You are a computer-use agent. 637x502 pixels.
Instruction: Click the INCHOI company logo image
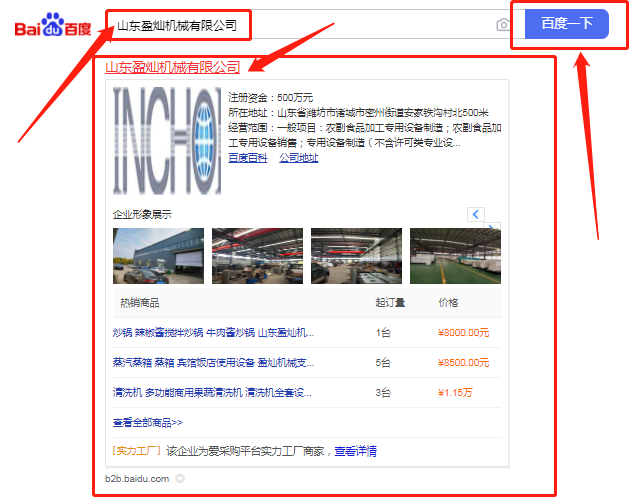pos(166,139)
